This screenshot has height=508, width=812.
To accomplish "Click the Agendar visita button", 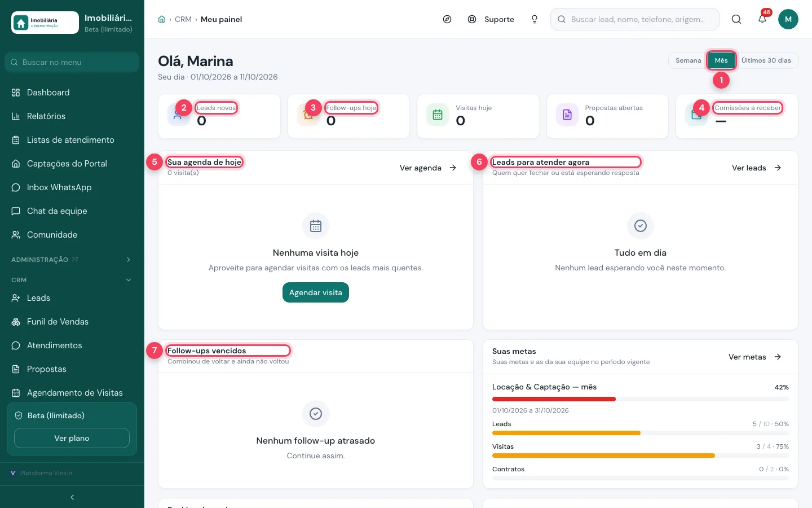I will pos(316,292).
